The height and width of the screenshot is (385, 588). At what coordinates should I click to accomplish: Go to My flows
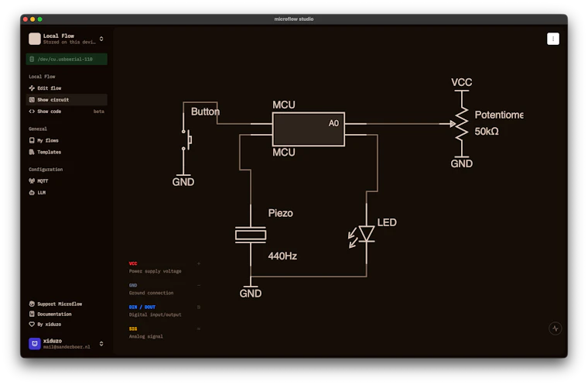coord(67,140)
